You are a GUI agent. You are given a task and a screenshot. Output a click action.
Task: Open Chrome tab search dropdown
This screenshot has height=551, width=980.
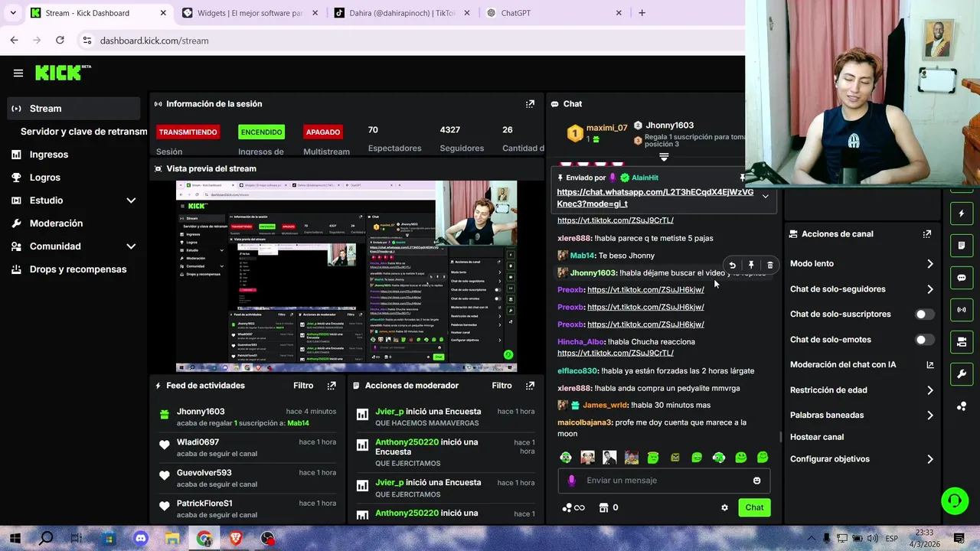(13, 13)
